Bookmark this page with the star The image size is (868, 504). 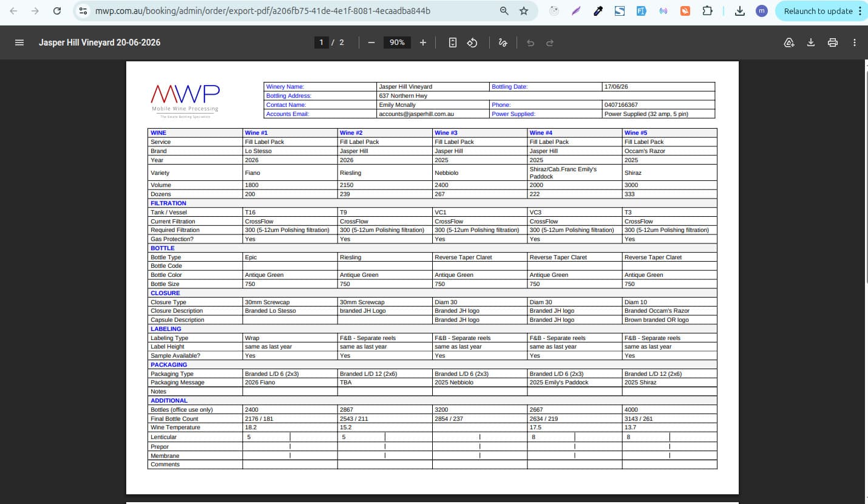(524, 11)
